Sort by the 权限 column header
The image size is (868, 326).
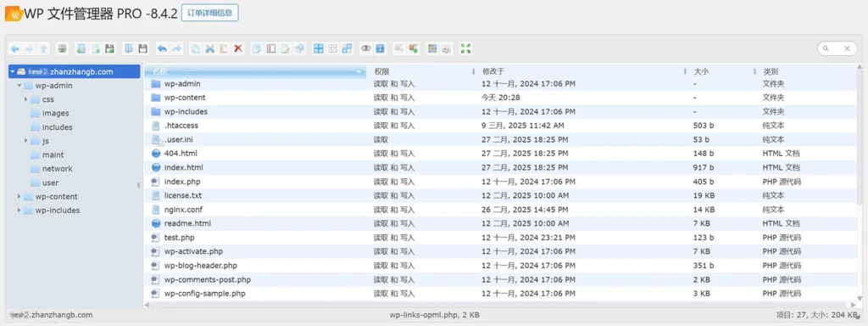tap(423, 71)
